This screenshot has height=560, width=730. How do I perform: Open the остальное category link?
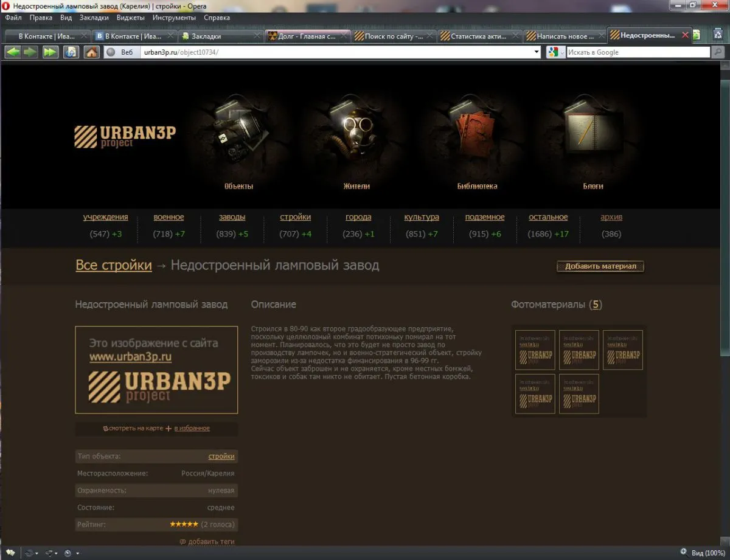(x=548, y=217)
